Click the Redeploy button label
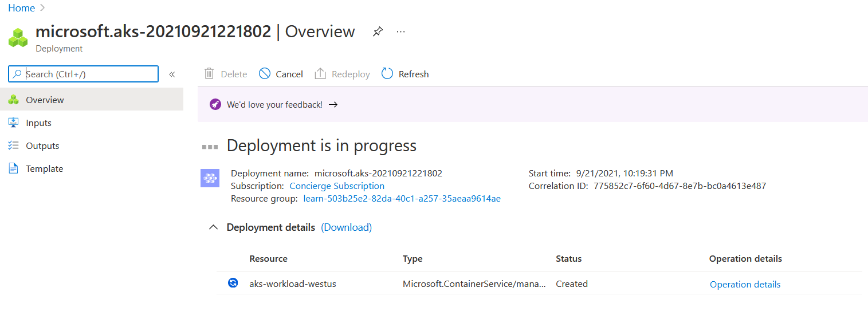The height and width of the screenshot is (315, 868). pos(351,74)
